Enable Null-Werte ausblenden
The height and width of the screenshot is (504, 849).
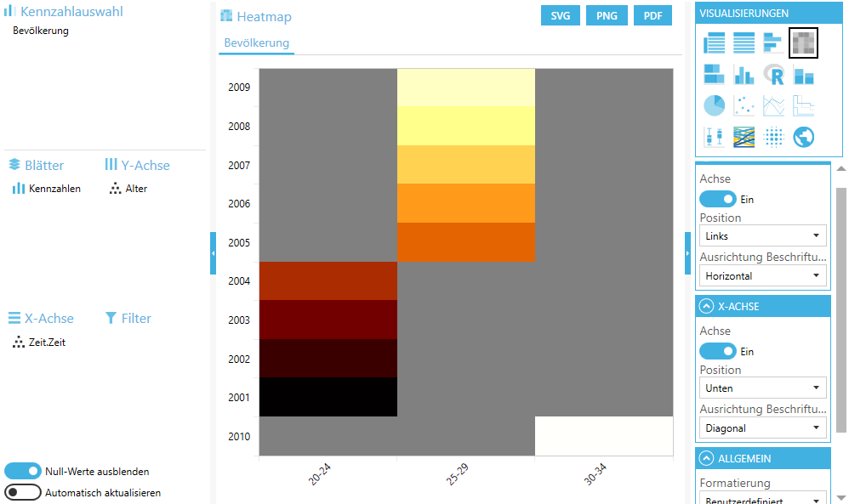tap(23, 469)
